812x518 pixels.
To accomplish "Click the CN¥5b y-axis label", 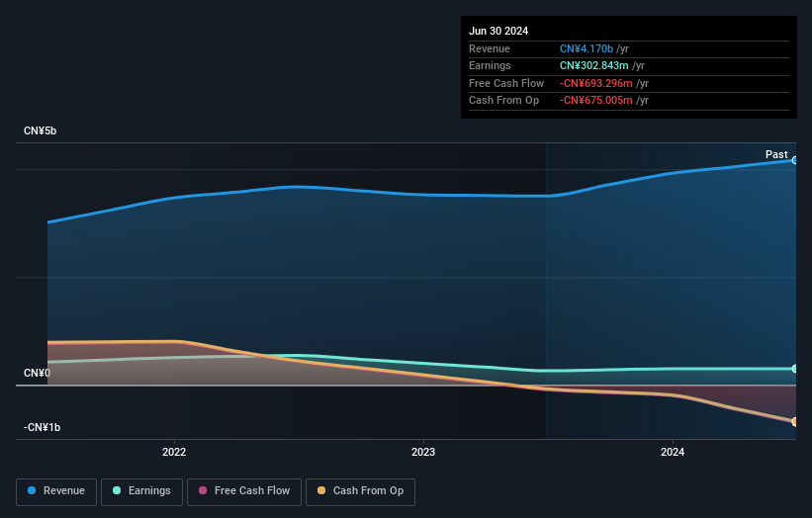I will click(x=40, y=130).
